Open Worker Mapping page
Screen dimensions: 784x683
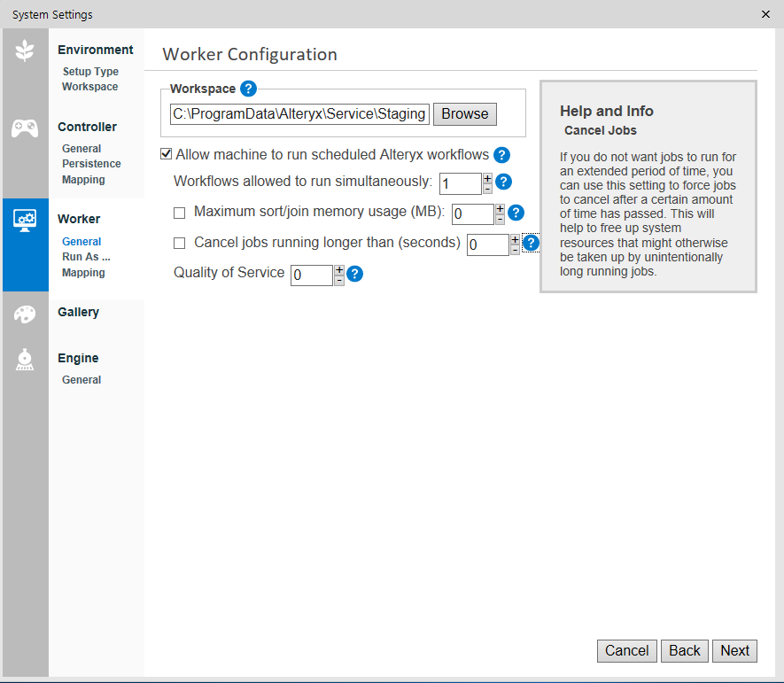(83, 273)
